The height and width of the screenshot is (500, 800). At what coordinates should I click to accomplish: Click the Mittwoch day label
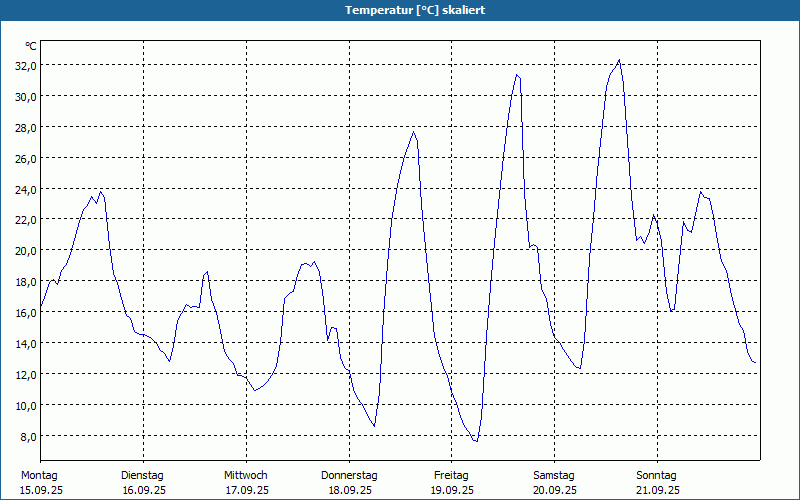coord(246,476)
